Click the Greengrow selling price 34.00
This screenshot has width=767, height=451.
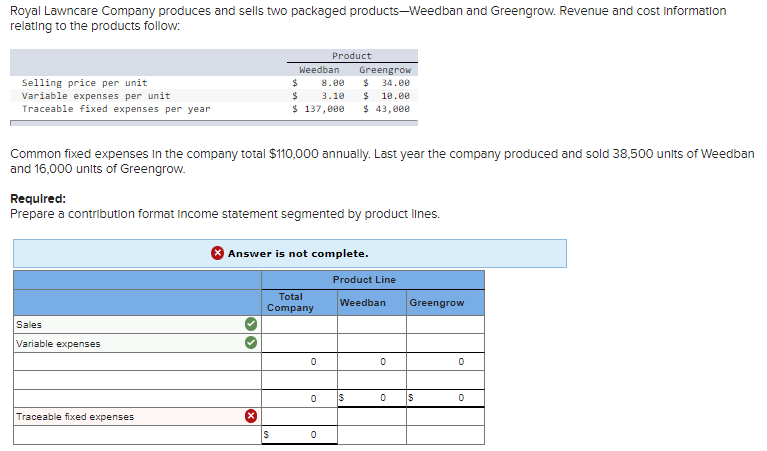click(396, 83)
